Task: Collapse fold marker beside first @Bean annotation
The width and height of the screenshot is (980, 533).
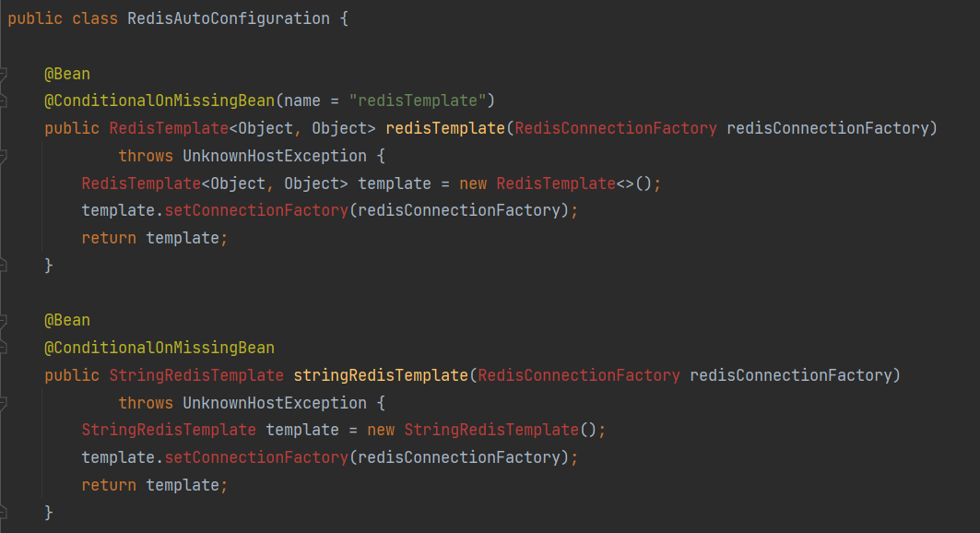Action: (3, 75)
